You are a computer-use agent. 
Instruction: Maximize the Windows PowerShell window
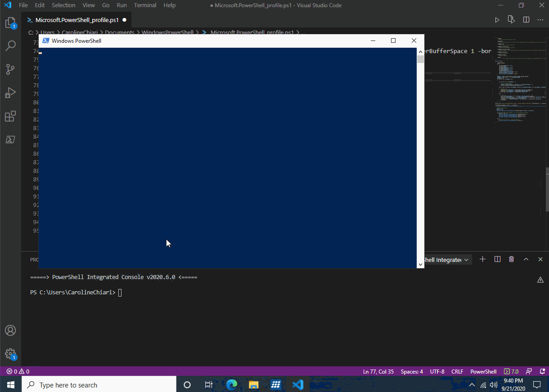[393, 41]
